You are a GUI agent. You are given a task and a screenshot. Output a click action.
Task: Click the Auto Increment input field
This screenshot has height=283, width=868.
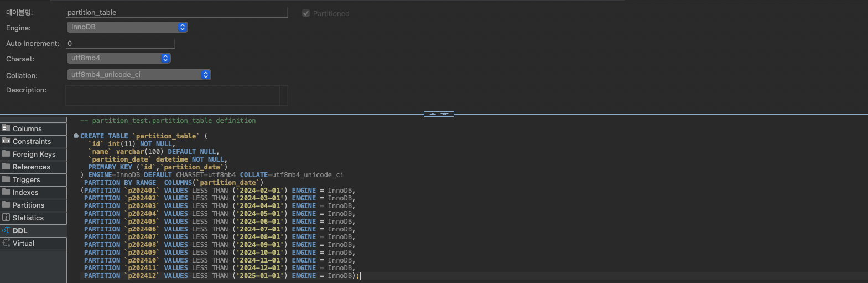[120, 43]
